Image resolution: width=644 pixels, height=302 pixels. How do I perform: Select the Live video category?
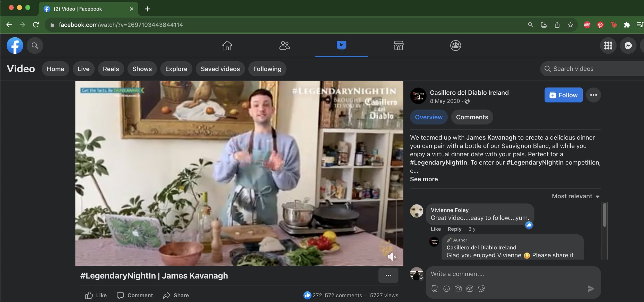tap(83, 69)
